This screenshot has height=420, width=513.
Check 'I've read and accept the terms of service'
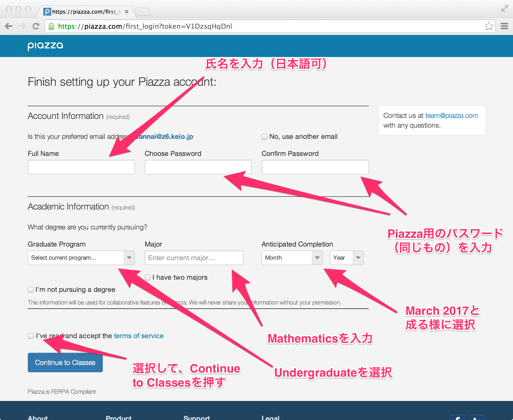31,336
